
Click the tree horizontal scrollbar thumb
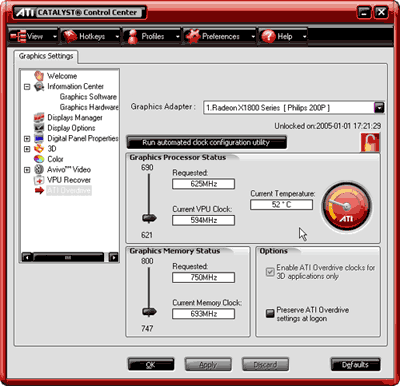(x=68, y=257)
